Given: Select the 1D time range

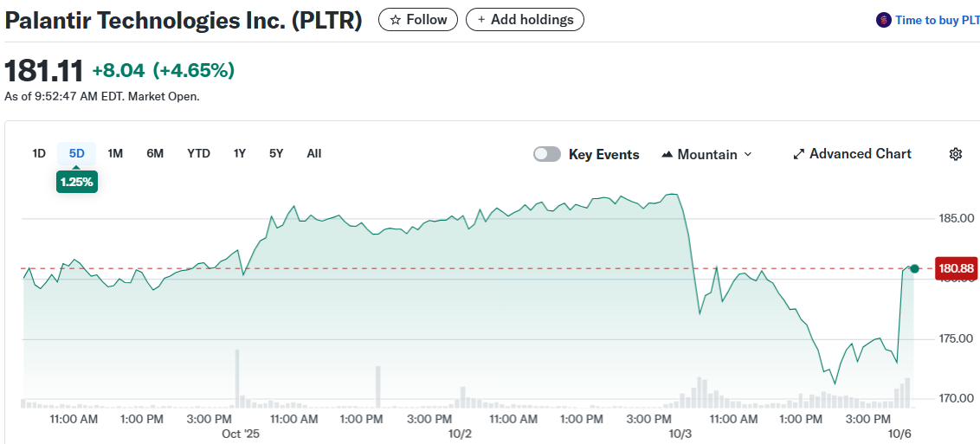Looking at the screenshot, I should [x=39, y=153].
